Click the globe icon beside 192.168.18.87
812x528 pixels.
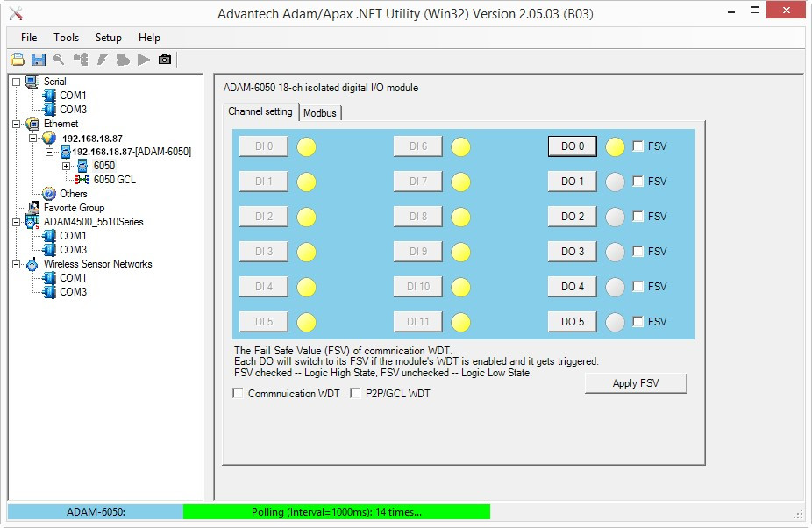point(49,139)
